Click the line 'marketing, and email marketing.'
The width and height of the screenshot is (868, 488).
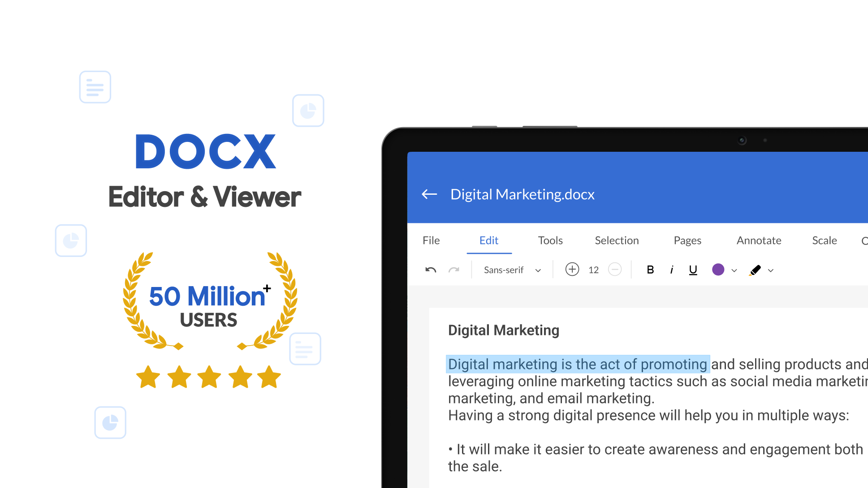point(551,398)
